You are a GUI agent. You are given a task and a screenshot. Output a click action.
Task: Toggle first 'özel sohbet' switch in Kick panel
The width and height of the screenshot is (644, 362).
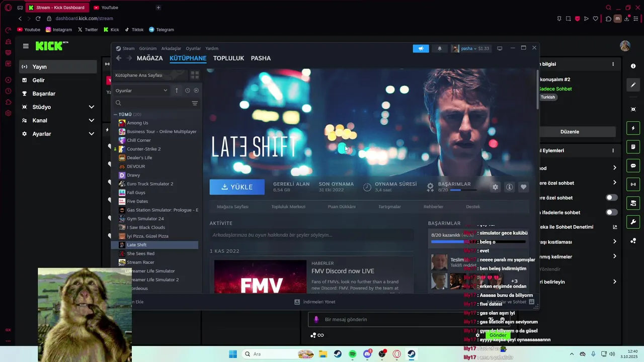612,198
